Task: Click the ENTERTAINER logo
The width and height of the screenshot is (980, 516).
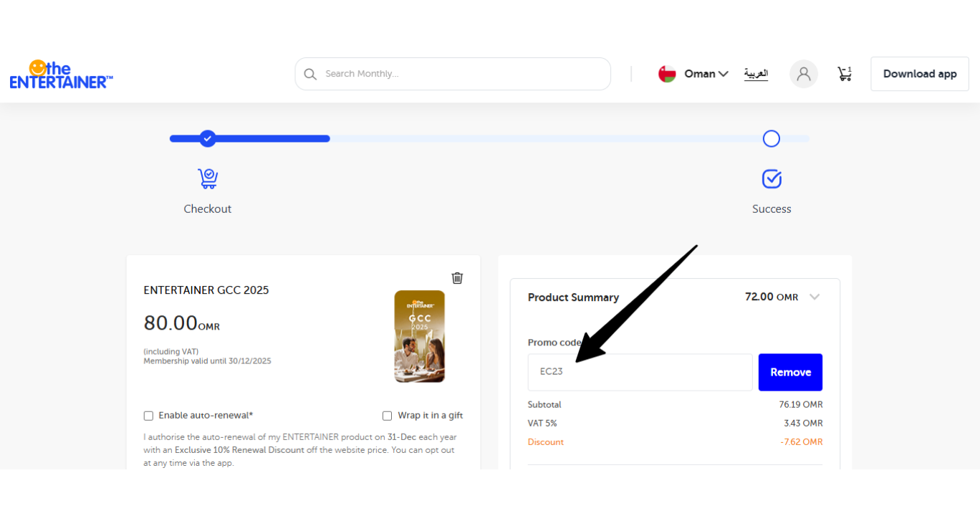Action: click(x=62, y=74)
